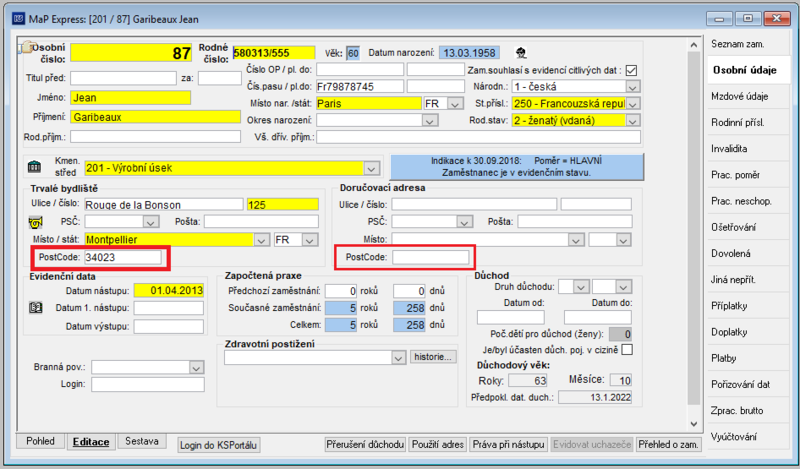Click the street field Rouge de la Bonson
Viewport: 800px width, 469px height.
pyautogui.click(x=164, y=205)
